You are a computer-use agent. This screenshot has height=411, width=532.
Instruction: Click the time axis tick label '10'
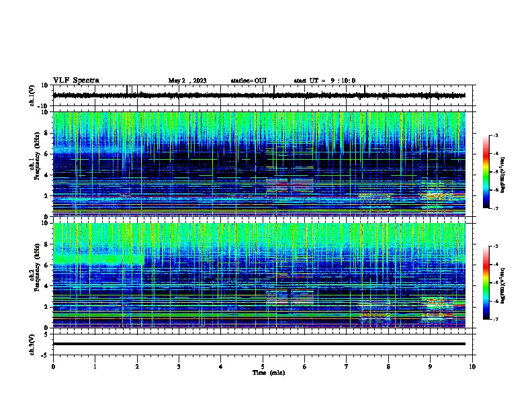click(472, 367)
